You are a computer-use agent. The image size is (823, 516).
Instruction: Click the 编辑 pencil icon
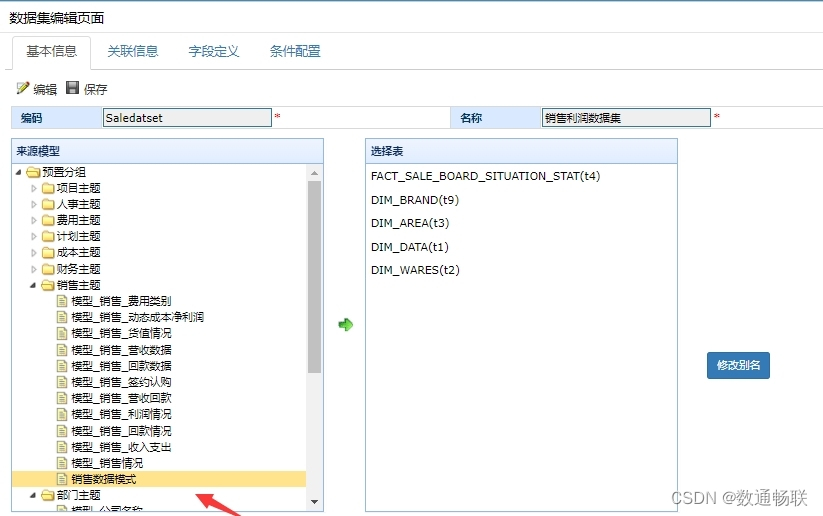click(23, 88)
